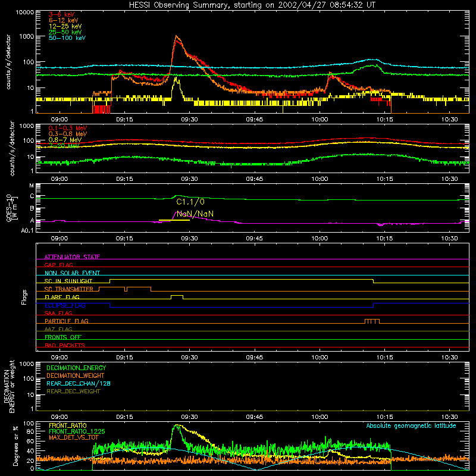Click the yellow flare duration bar in GOES panel

(x=174, y=220)
